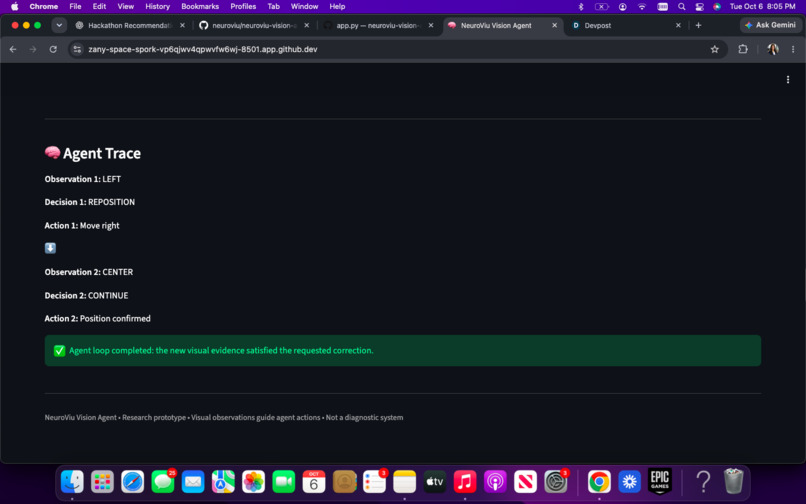
Task: Click the 'Action 1: Move right' line
Action: (82, 225)
